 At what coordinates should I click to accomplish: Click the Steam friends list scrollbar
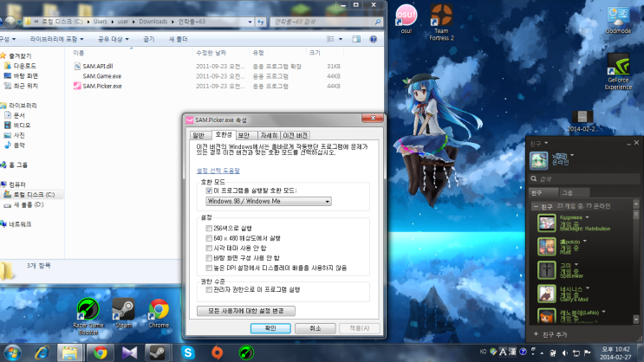click(636, 262)
